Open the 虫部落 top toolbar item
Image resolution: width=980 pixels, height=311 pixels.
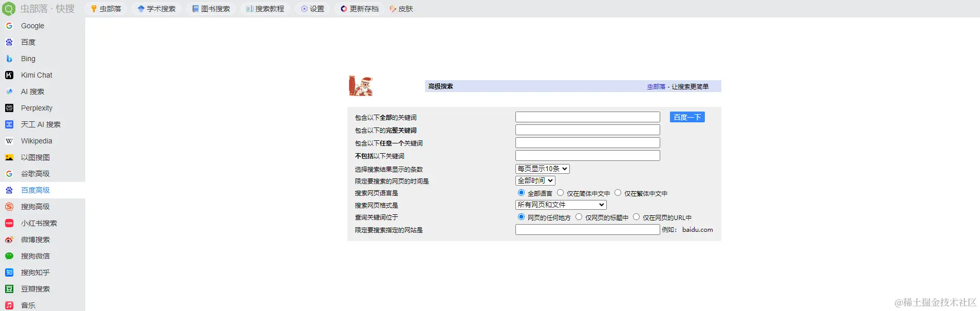point(106,9)
